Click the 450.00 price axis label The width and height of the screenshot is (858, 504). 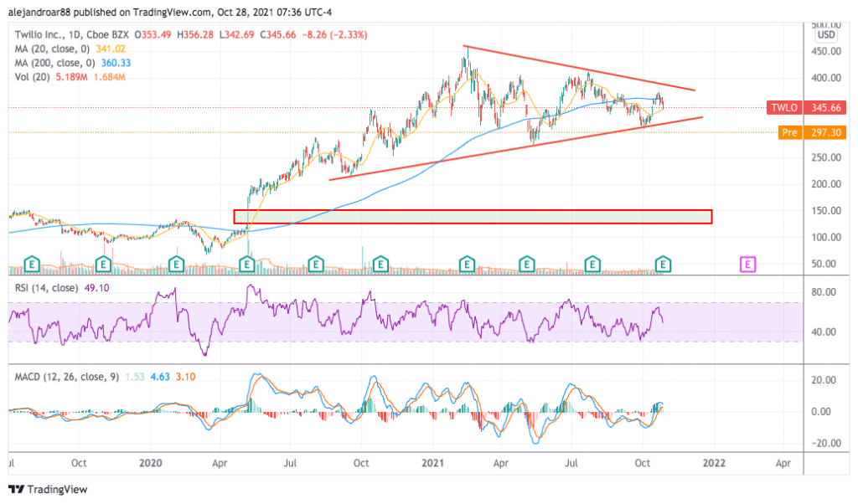tap(826, 51)
